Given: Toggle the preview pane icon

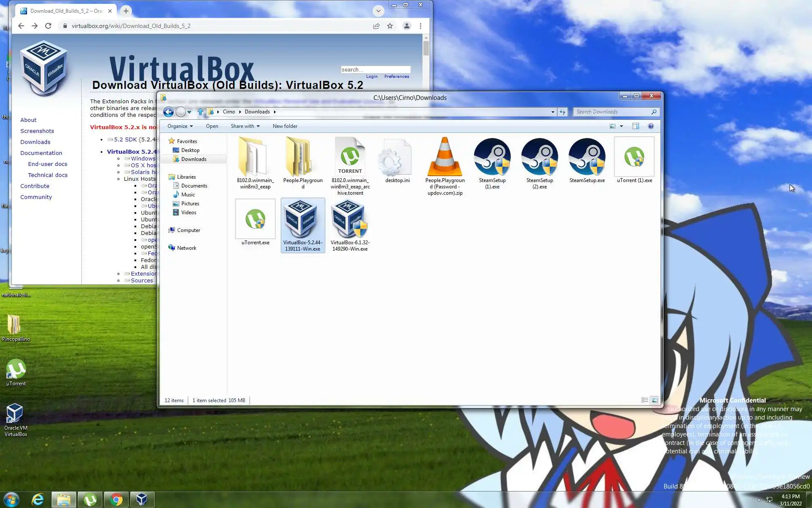Looking at the screenshot, I should click(x=635, y=126).
